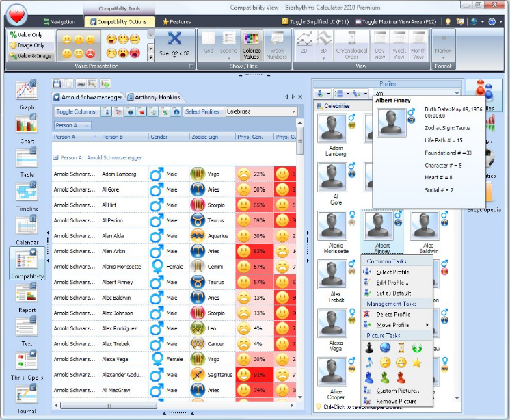This screenshot has width=510, height=420.
Task: Expand the smiley gallery dropdown arrow
Action: point(150,57)
